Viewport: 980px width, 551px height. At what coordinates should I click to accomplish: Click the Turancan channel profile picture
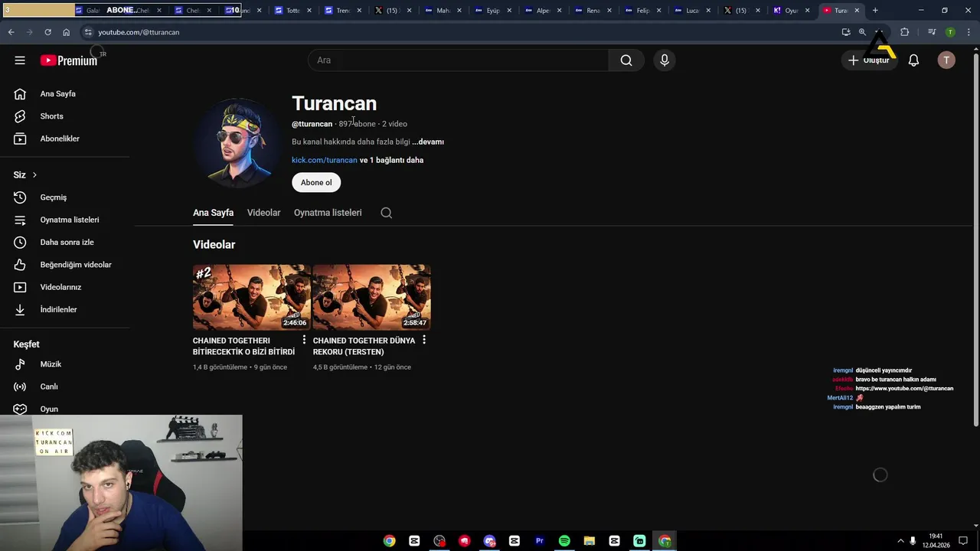238,143
